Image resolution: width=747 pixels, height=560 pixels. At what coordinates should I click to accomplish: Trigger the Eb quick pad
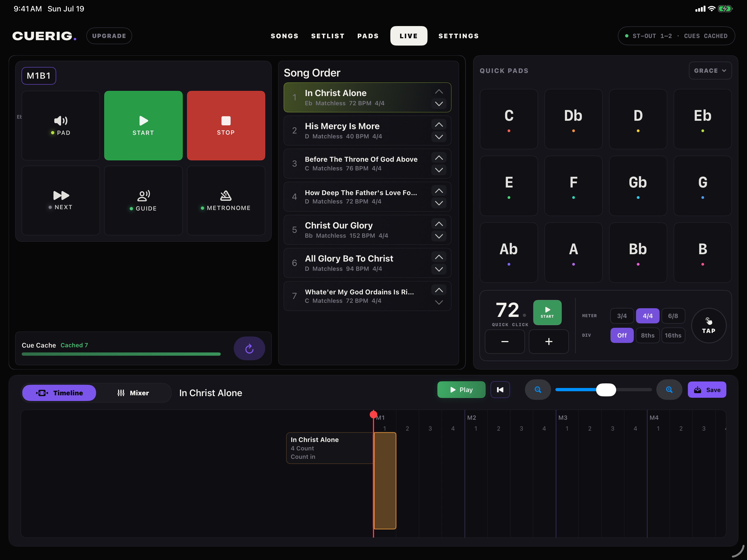(x=702, y=119)
